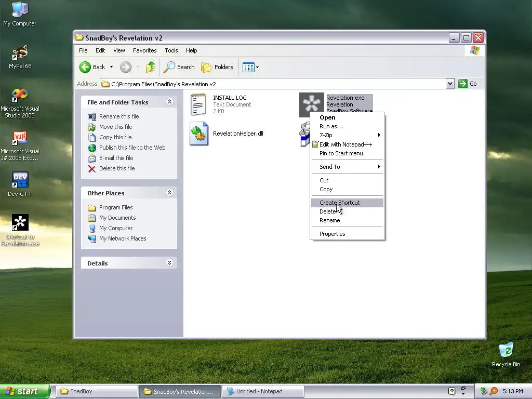This screenshot has width=532, height=399.
Task: Open the Favorites menu
Action: pyautogui.click(x=144, y=50)
